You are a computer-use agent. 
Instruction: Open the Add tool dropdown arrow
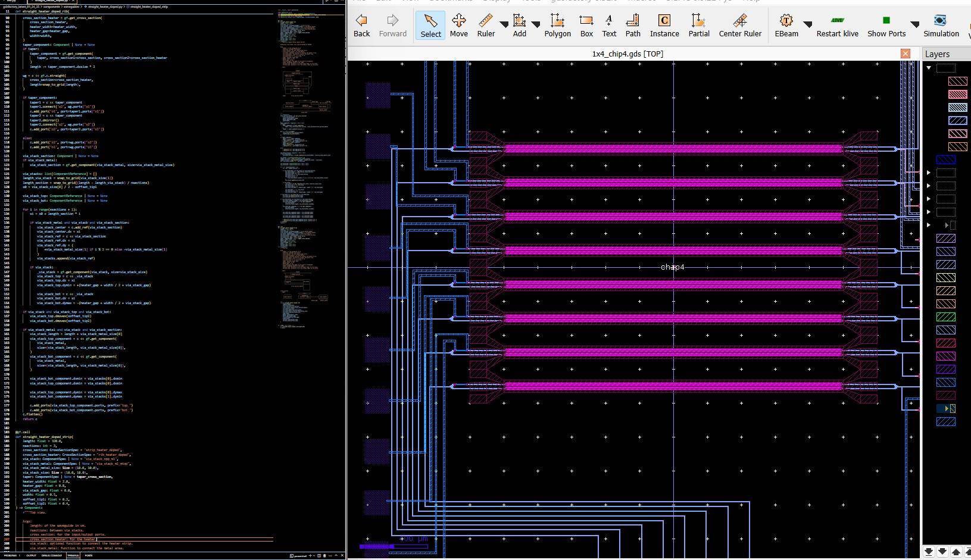pyautogui.click(x=536, y=25)
